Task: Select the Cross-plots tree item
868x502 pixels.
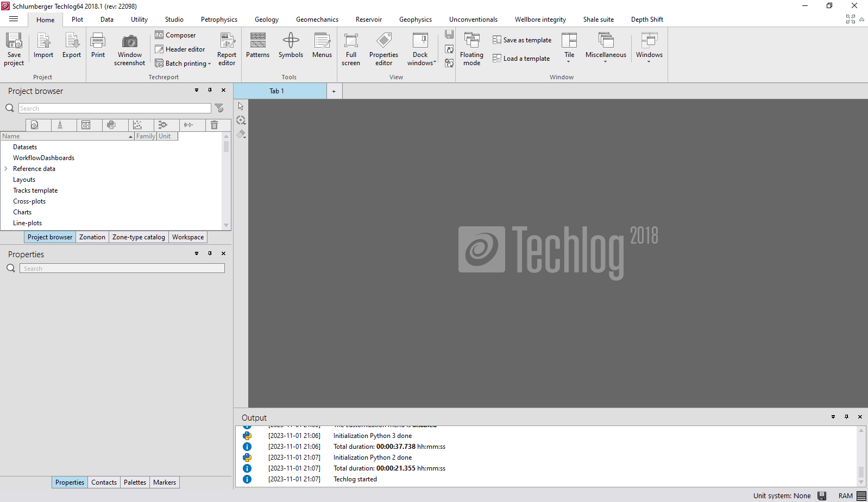Action: click(29, 201)
